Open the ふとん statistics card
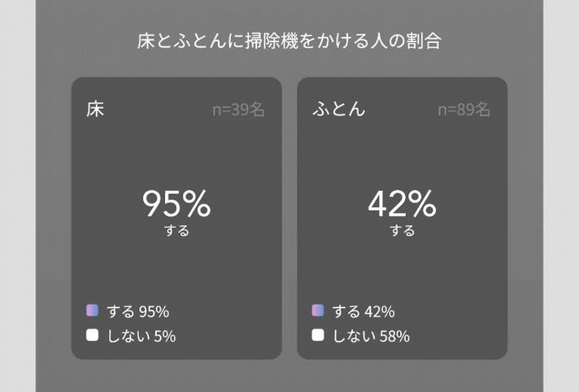The height and width of the screenshot is (392, 579). [402, 218]
